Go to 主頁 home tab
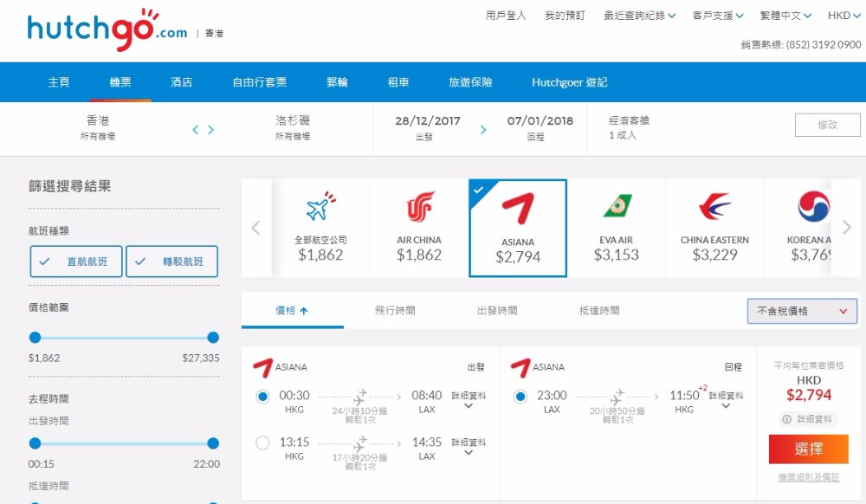Screen dimensions: 866x504 tap(59, 82)
